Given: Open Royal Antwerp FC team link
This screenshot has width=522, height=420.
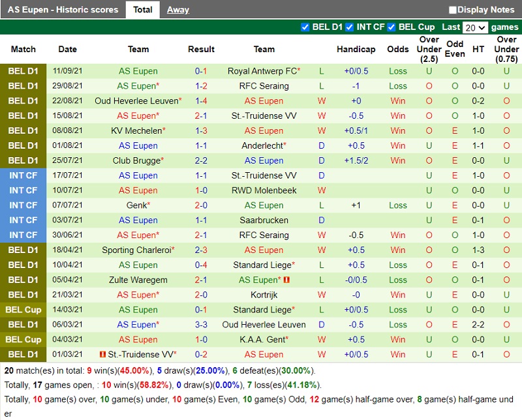Looking at the screenshot, I should 262,71.
